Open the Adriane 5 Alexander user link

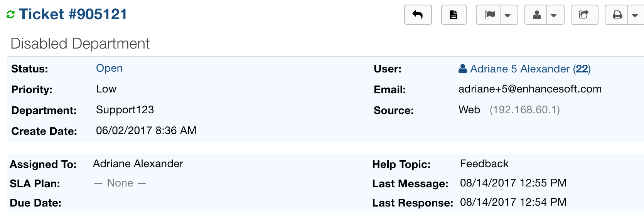pos(519,69)
